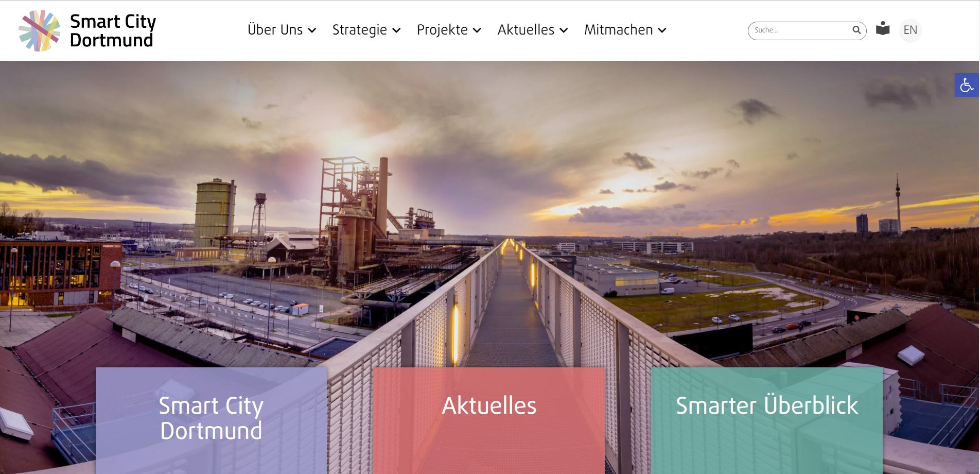Click the Smart City Dortmund logo text

click(x=113, y=30)
